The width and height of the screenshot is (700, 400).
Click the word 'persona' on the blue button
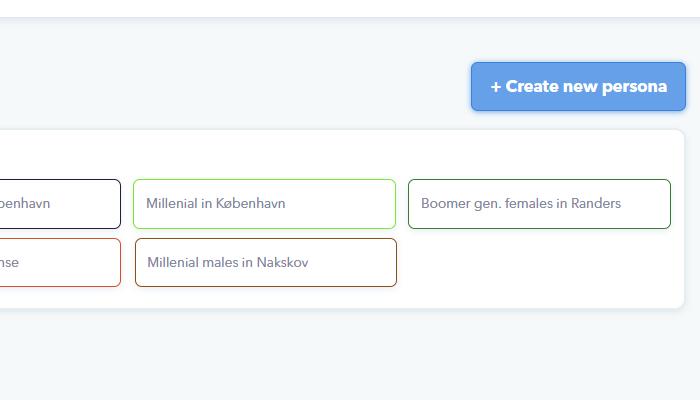point(634,87)
